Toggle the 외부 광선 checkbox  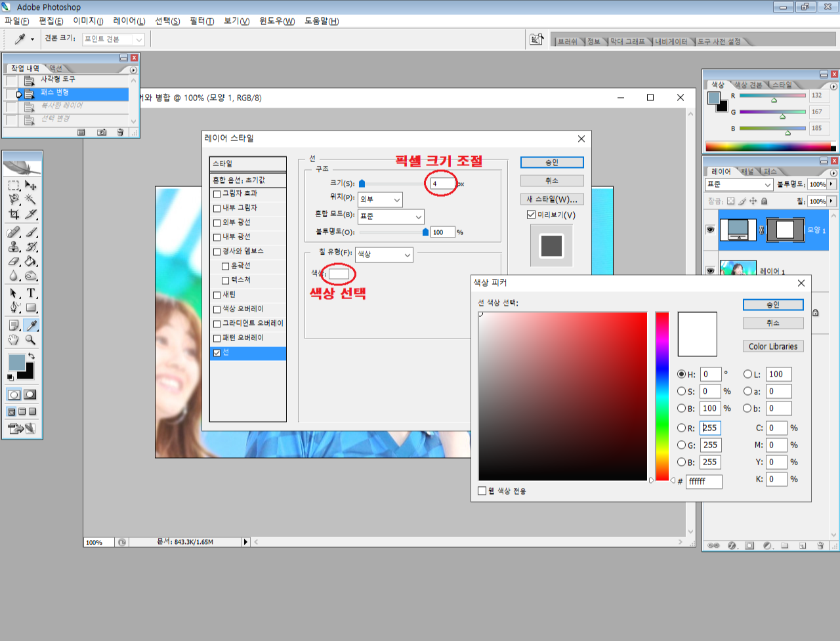pyautogui.click(x=217, y=223)
